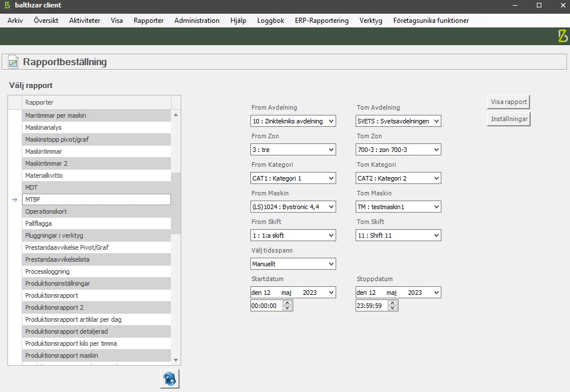
Task: Open the Loggbok menu
Action: [271, 21]
